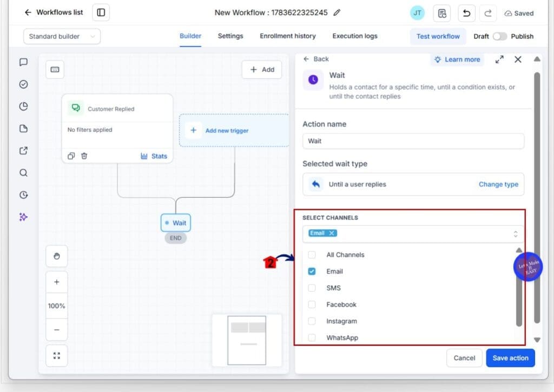Viewport: 554px width, 392px height.
Task: Uncheck the Email channel checkbox
Action: click(312, 271)
